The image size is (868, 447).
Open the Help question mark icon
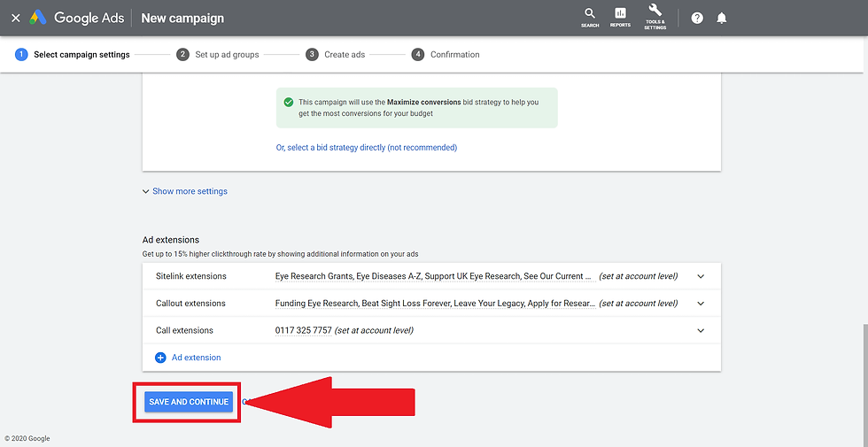coord(697,18)
